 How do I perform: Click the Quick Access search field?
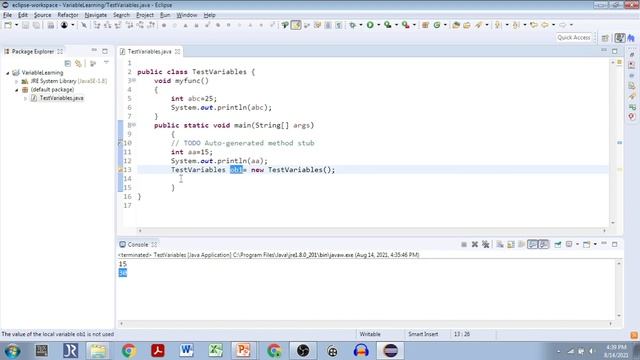pos(574,38)
